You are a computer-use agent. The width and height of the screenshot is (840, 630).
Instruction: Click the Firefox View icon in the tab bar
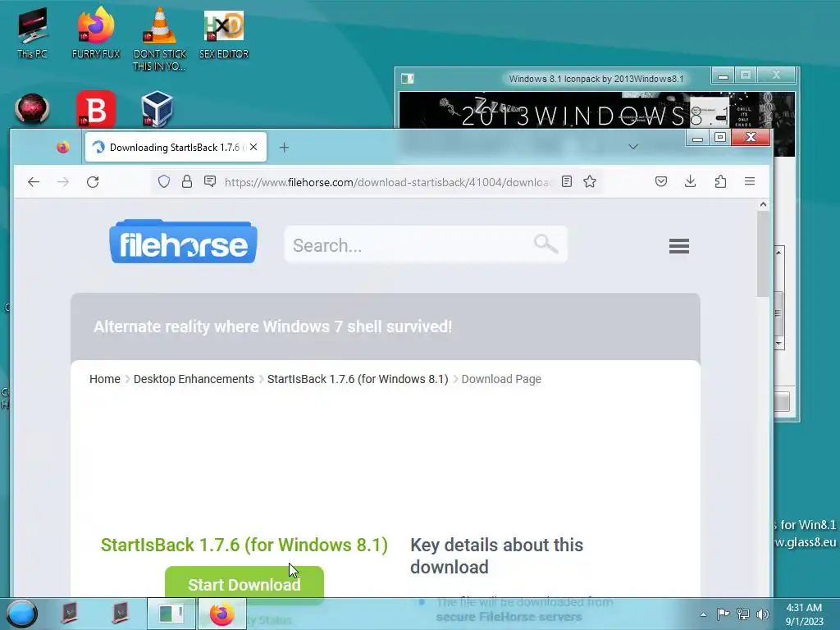[x=62, y=148]
